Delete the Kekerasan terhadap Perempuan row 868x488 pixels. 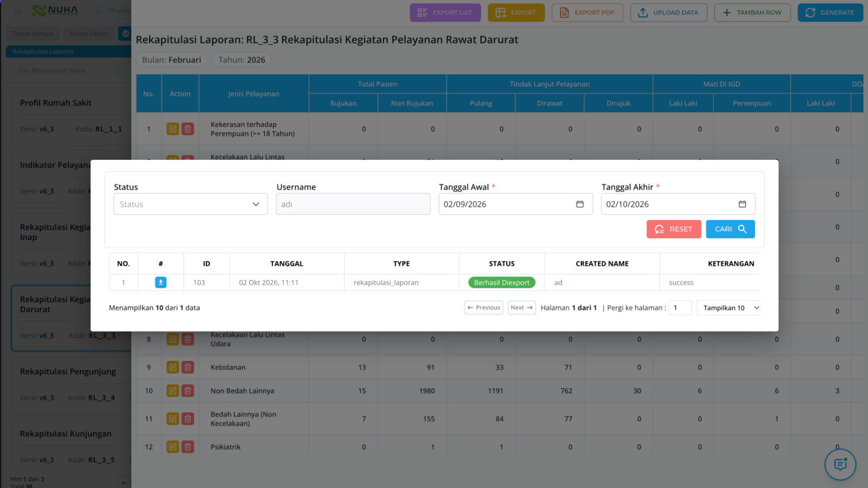click(188, 129)
